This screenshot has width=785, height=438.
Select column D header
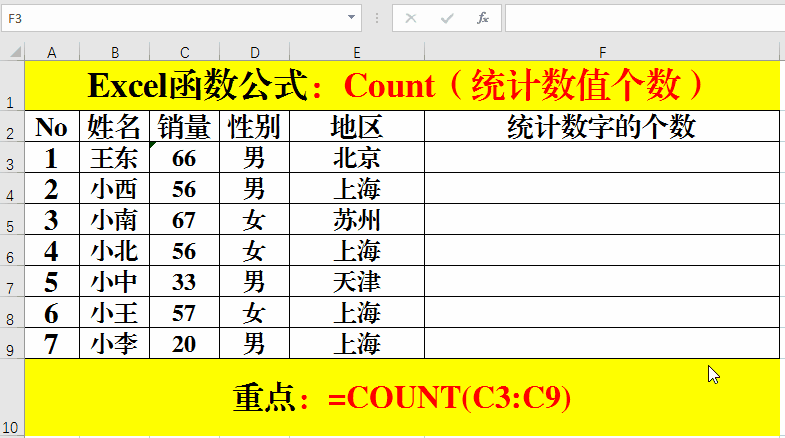tap(255, 52)
